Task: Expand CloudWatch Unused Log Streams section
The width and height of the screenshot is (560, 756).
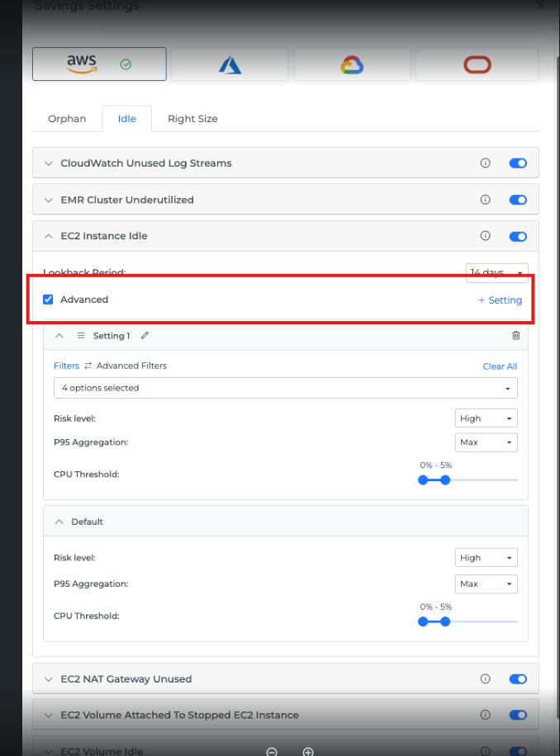Action: tap(48, 163)
